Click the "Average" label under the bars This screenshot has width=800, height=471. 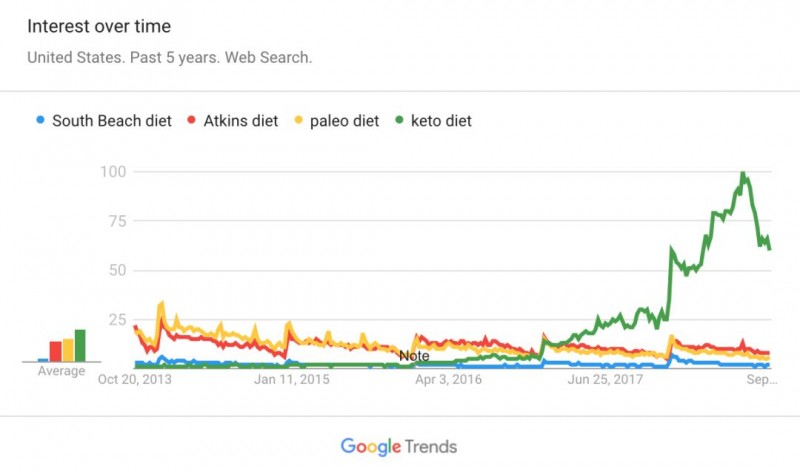(x=61, y=371)
